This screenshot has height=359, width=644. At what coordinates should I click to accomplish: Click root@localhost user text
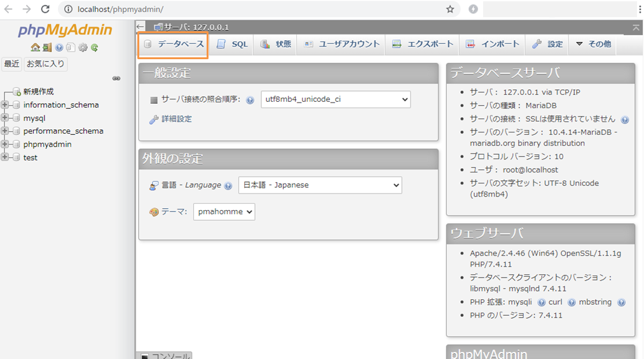click(x=530, y=170)
